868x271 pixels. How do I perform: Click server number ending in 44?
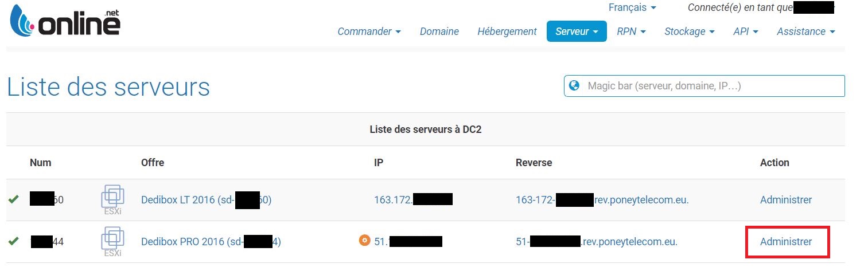click(48, 242)
